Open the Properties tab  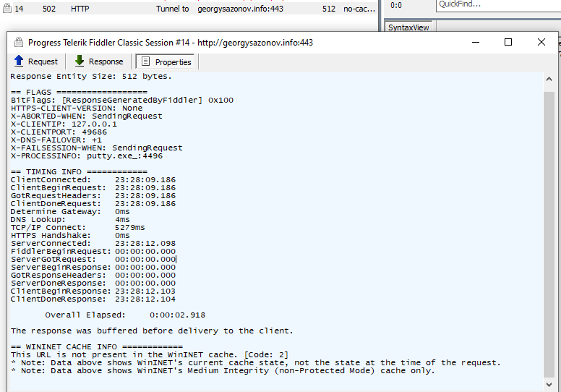(x=166, y=61)
